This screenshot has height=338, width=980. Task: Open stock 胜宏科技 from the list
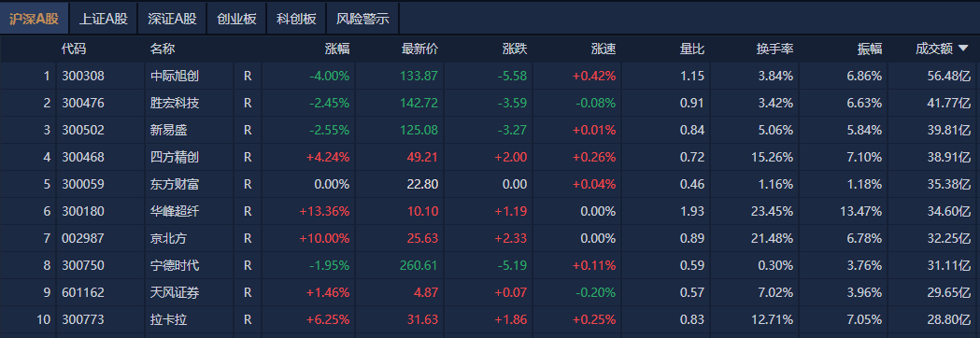coord(175,103)
